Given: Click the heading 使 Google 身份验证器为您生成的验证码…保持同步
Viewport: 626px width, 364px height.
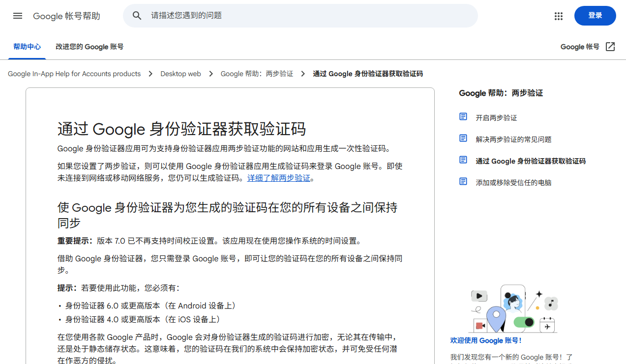Looking at the screenshot, I should (228, 215).
